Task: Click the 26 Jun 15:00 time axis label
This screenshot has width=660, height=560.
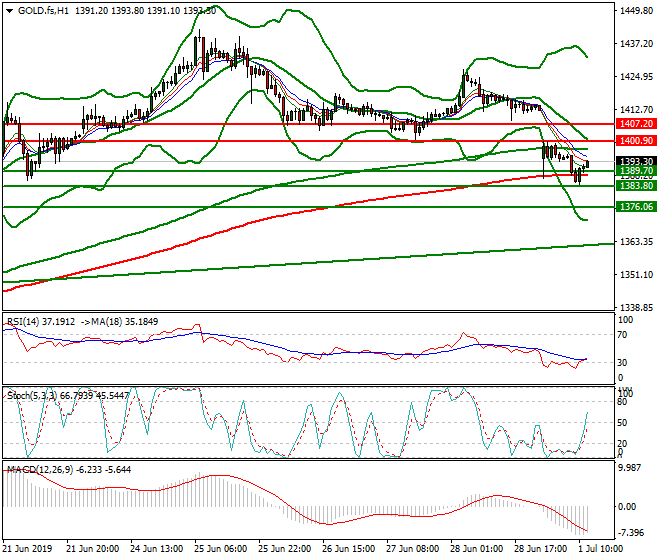Action: point(349,549)
